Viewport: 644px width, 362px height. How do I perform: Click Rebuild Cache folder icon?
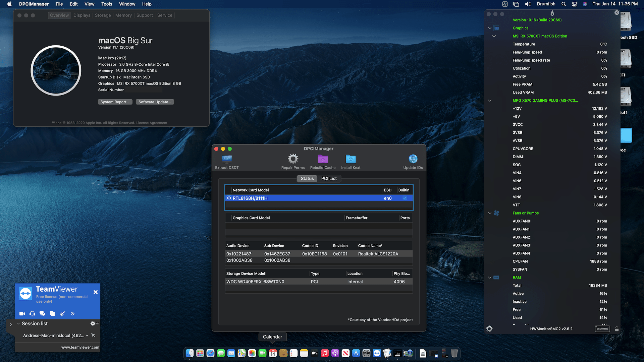coord(323,159)
